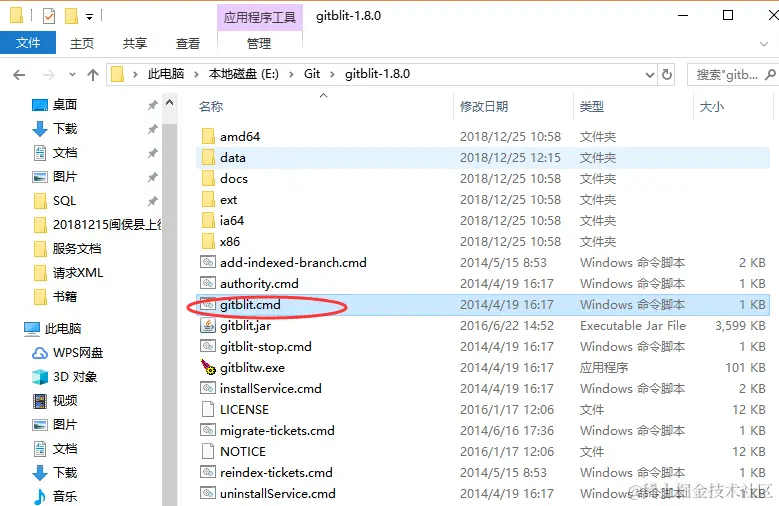779x506 pixels.
Task: Select 此电脑 in the navigation pane
Action: [x=63, y=329]
